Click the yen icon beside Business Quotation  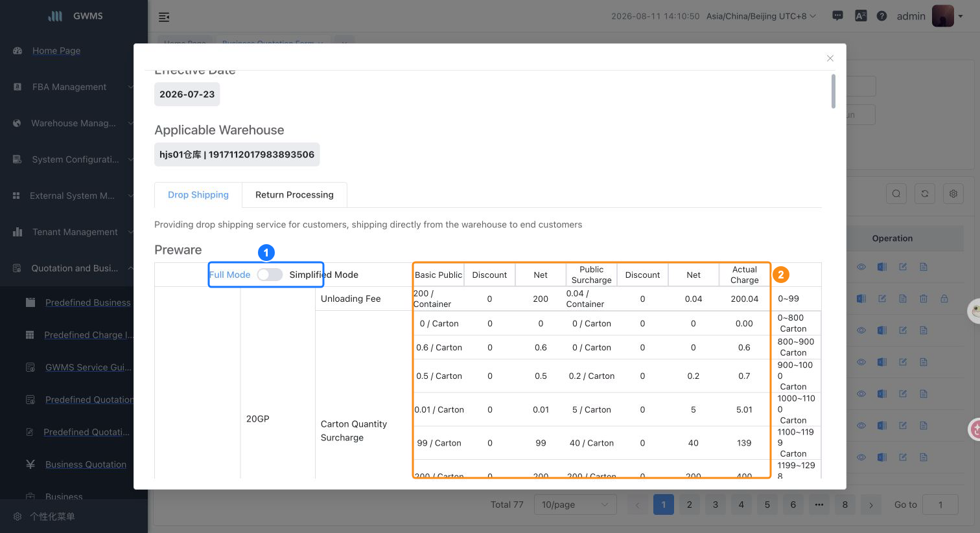30,464
